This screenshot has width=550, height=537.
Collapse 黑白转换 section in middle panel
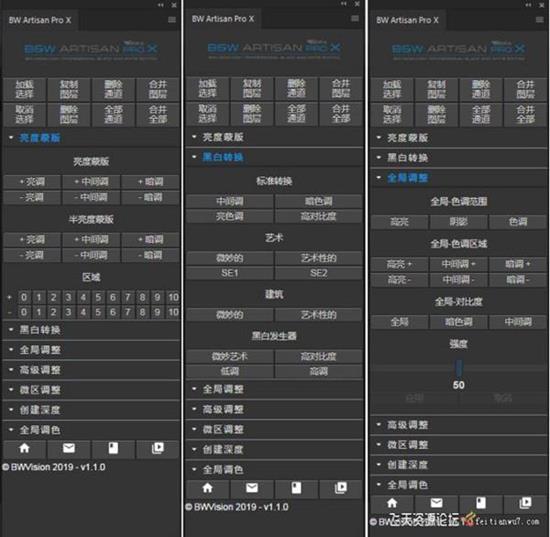[x=274, y=157]
